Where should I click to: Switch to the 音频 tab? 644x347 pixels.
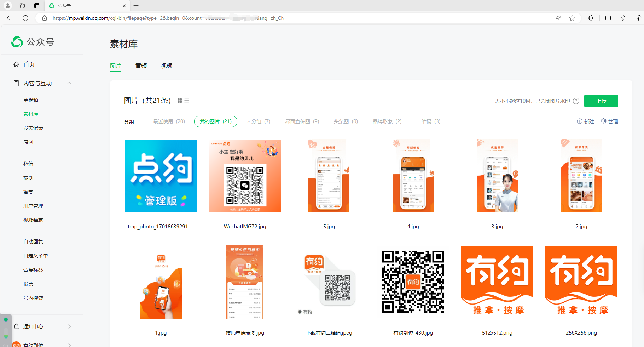(141, 66)
